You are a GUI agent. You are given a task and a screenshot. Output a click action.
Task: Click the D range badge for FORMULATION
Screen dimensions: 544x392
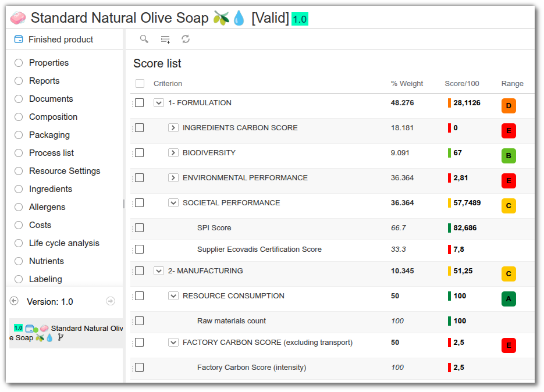tap(509, 106)
